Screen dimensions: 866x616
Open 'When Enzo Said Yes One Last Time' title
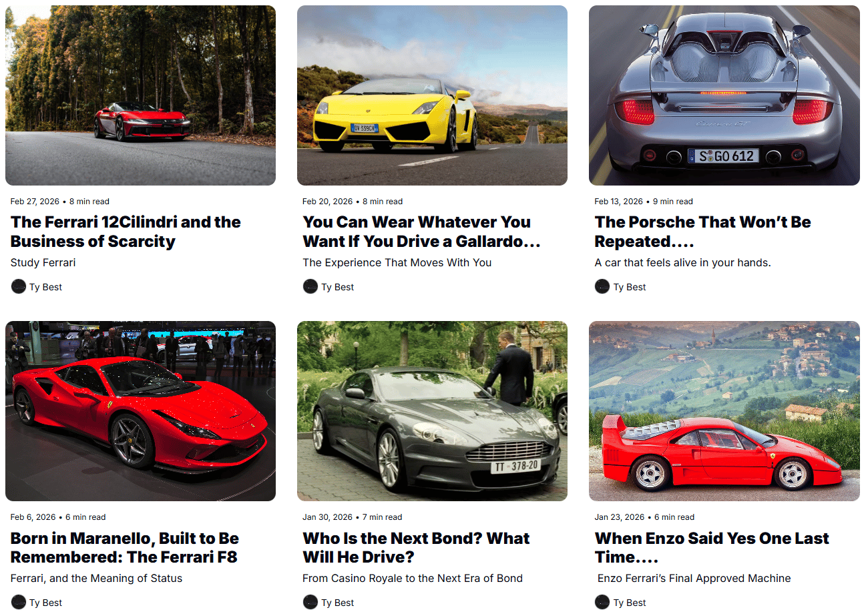[712, 547]
